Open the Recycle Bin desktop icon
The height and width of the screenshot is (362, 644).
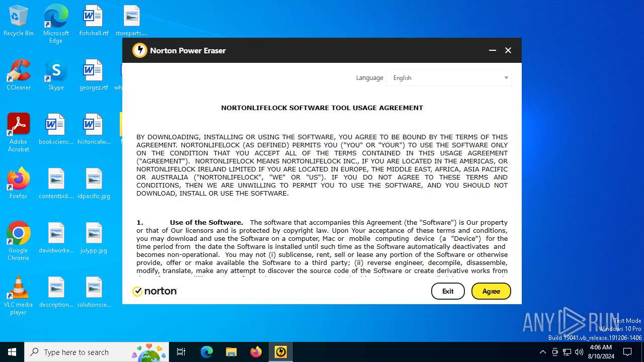pos(19,21)
